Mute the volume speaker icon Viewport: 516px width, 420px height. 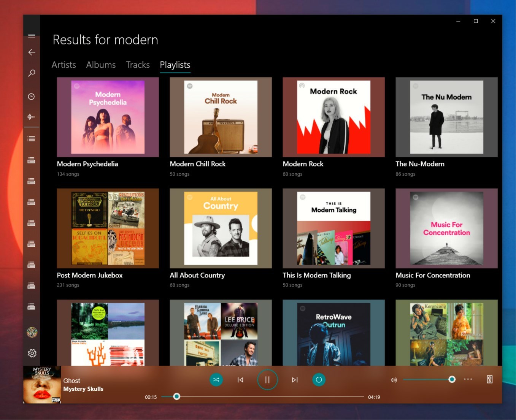tap(394, 380)
